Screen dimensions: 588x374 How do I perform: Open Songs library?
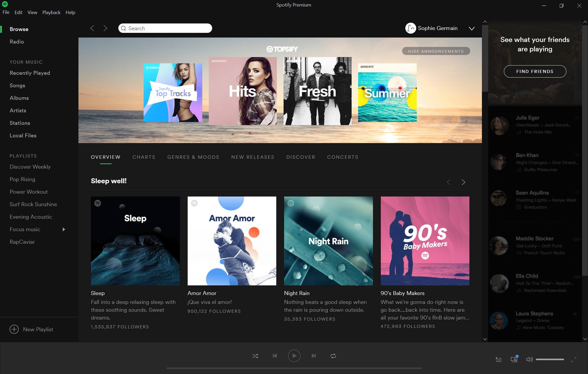(x=17, y=85)
